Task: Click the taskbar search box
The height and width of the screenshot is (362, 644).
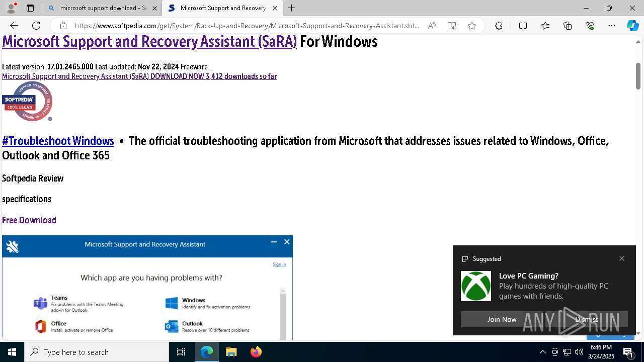Action: [97, 352]
